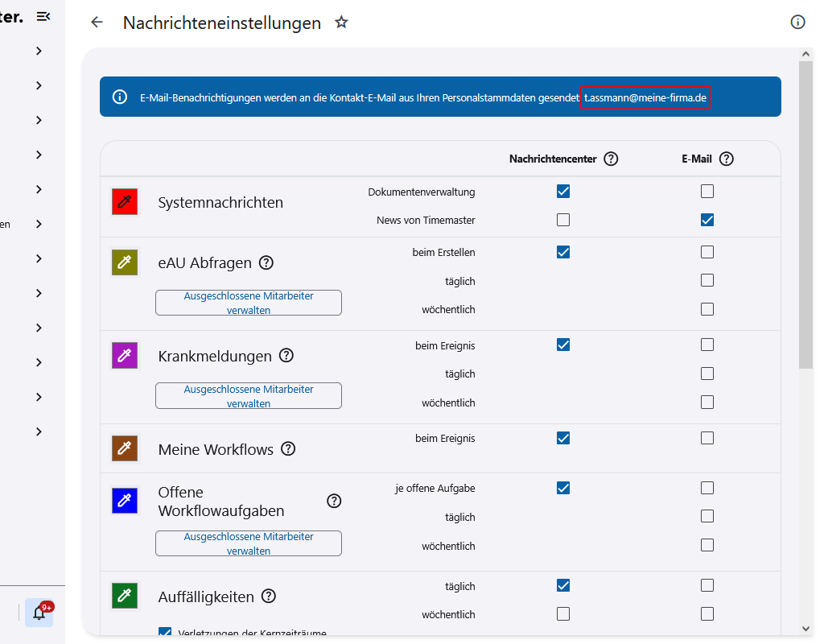Select the green edit icon for Auffälligkeiten
Screen dimensions: 824x644
point(125,596)
